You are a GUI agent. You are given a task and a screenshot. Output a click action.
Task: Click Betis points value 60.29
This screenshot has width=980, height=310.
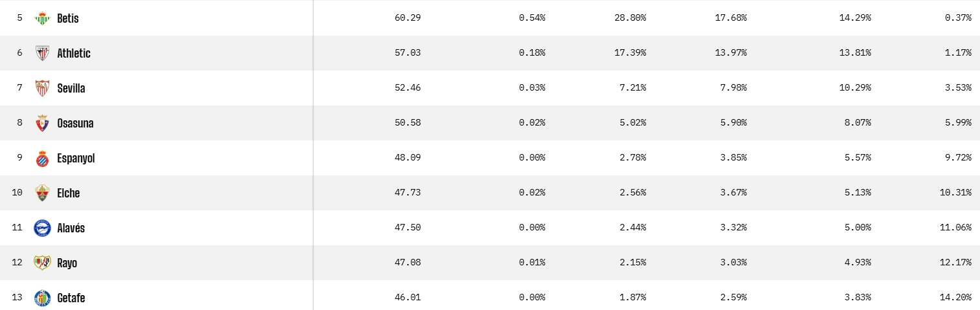click(407, 18)
